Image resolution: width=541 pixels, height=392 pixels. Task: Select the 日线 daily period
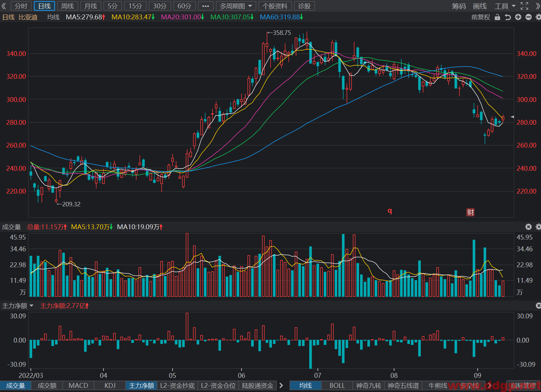(x=44, y=6)
